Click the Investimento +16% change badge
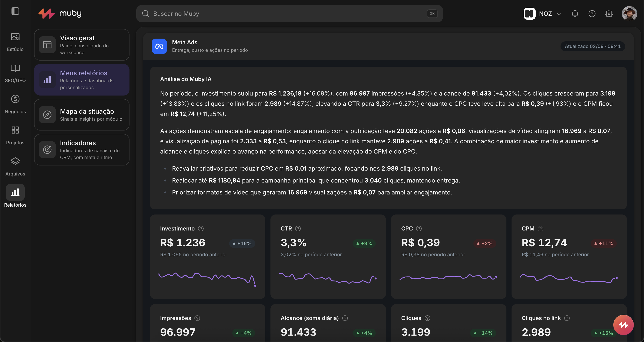 242,243
